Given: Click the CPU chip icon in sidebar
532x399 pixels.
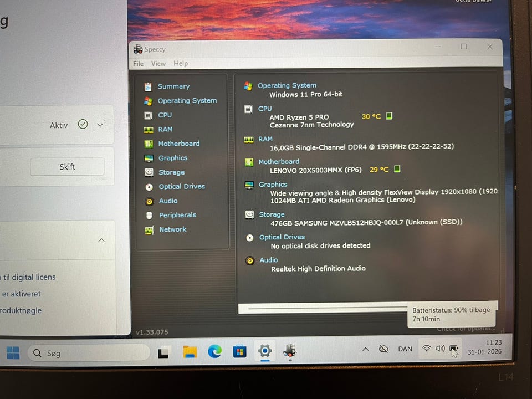Looking at the screenshot, I should pos(149,116).
